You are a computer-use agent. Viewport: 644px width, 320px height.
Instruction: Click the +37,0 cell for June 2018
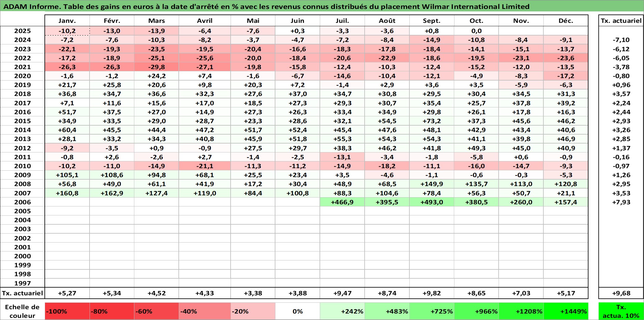coord(298,94)
